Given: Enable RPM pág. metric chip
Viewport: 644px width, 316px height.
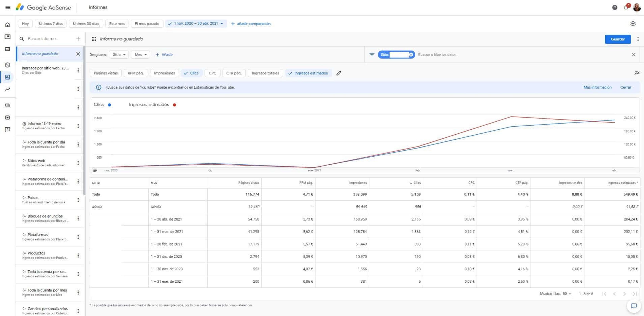Looking at the screenshot, I should tap(136, 73).
